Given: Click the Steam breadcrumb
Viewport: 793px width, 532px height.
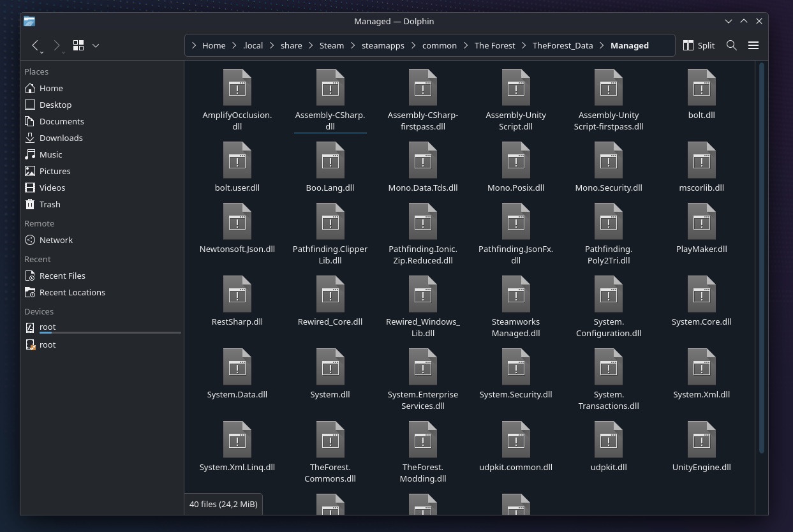Looking at the screenshot, I should [x=332, y=45].
